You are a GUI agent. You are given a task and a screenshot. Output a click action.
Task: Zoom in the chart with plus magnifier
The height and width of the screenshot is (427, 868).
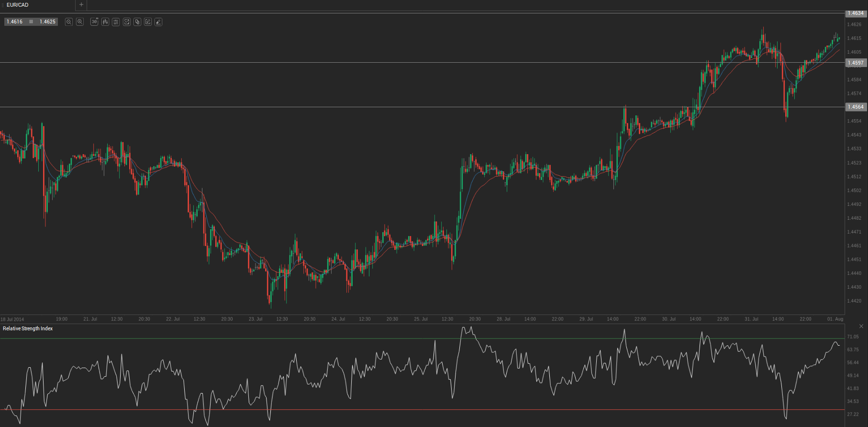point(80,22)
